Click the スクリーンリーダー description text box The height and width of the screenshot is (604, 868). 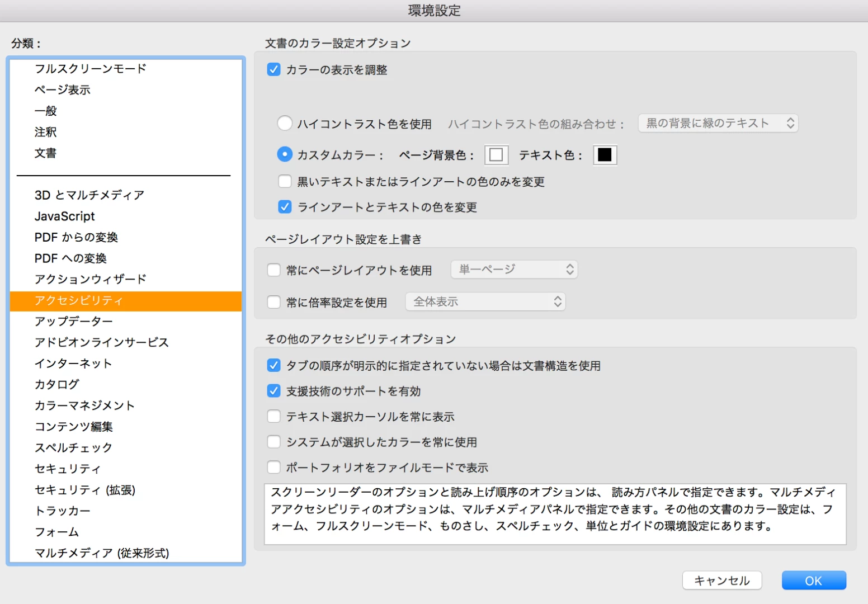click(555, 514)
